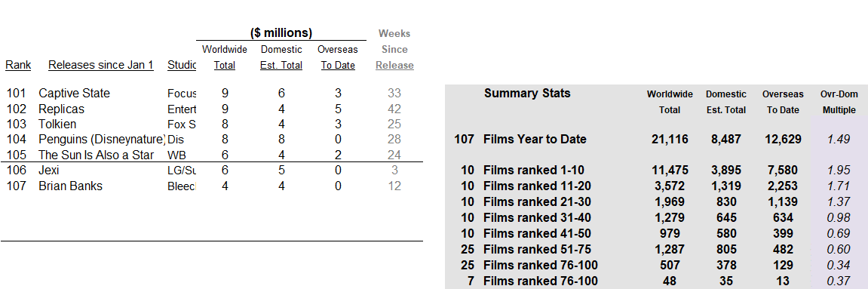Click the Jexi film title
Image resolution: width=868 pixels, height=289 pixels.
49,171
